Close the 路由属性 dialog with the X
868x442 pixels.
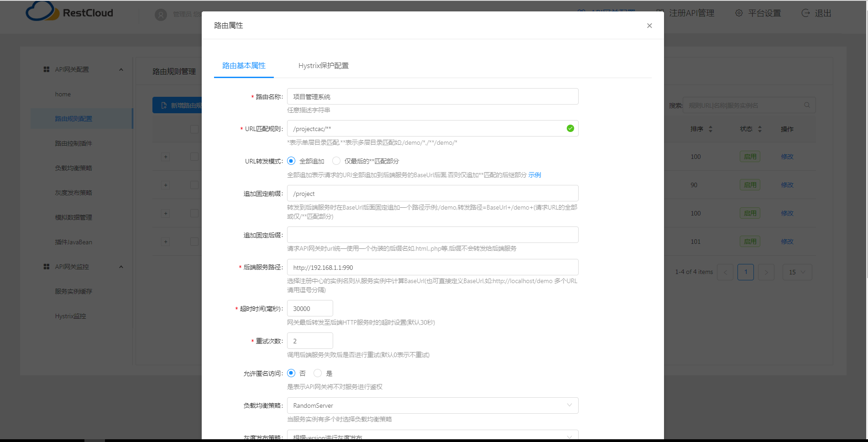pos(649,26)
